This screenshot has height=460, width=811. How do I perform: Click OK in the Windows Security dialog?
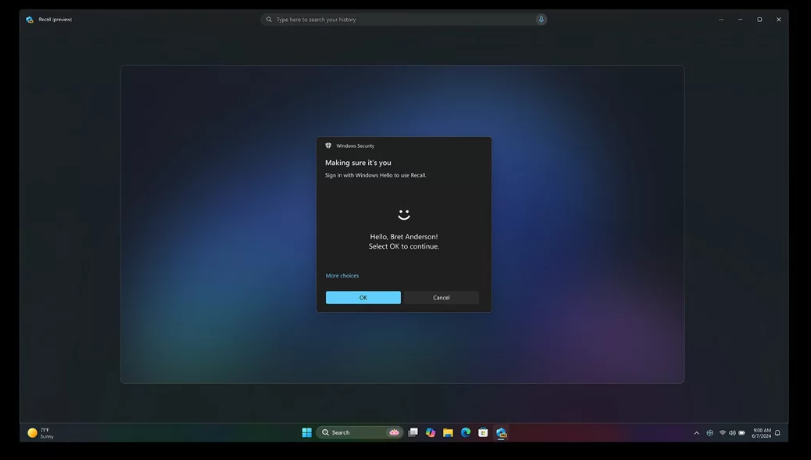363,298
